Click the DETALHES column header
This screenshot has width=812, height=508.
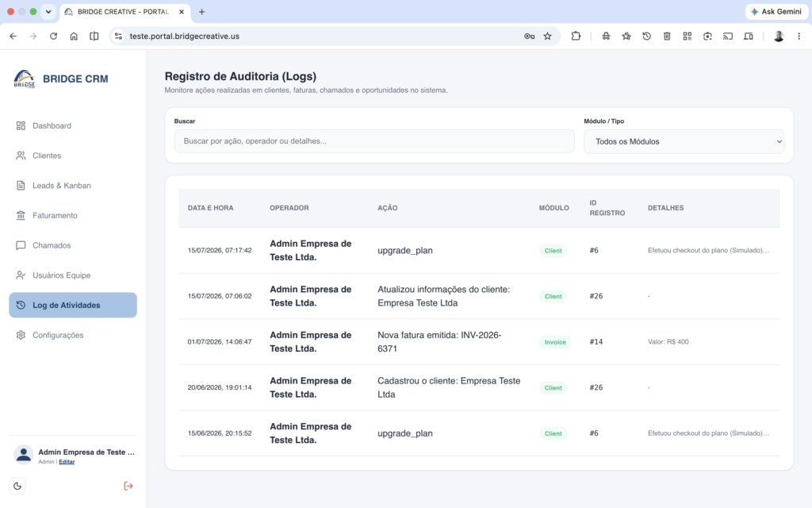[665, 208]
